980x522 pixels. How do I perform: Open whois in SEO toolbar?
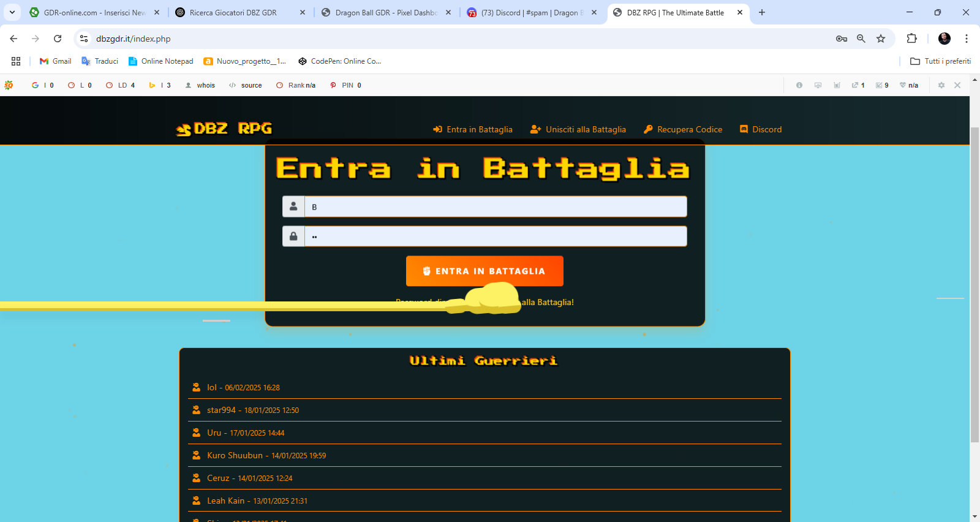(200, 85)
